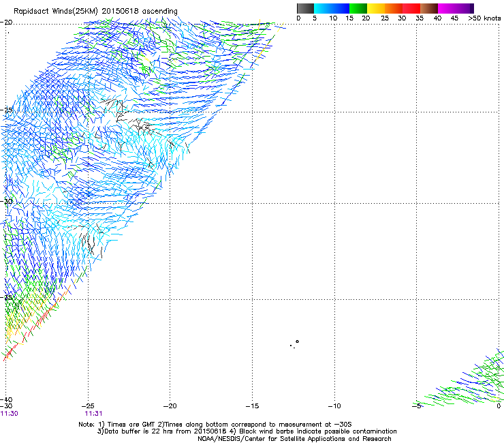Click the '5' label under the color legend

click(315, 18)
